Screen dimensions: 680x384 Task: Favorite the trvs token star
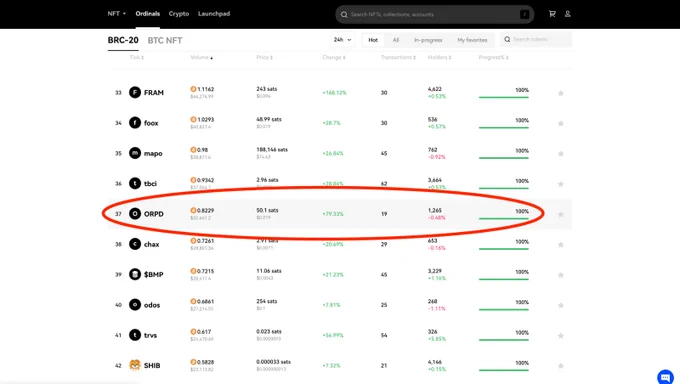561,336
